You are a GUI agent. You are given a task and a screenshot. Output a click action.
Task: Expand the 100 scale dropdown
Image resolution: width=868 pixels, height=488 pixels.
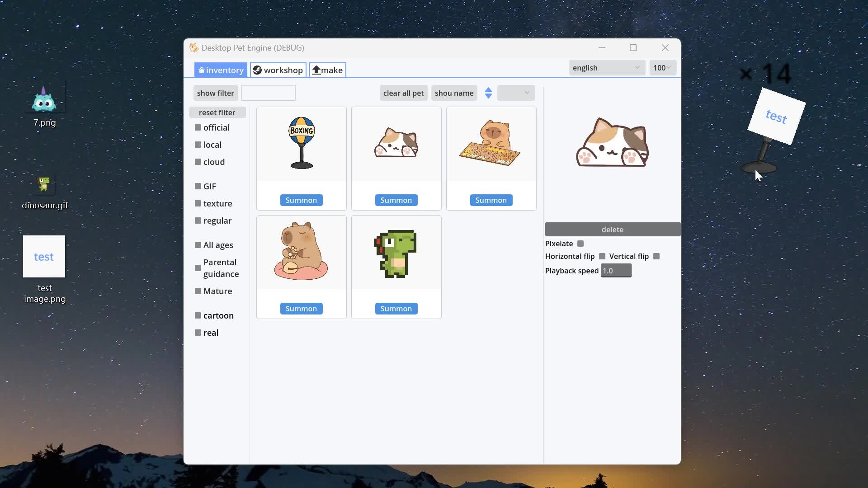[x=662, y=68]
